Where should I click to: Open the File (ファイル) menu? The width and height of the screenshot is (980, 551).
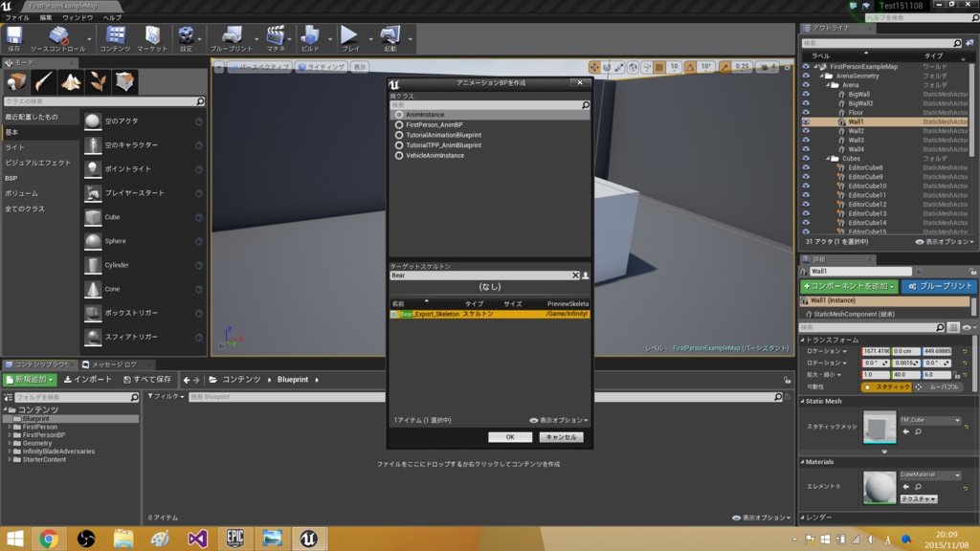(x=17, y=18)
